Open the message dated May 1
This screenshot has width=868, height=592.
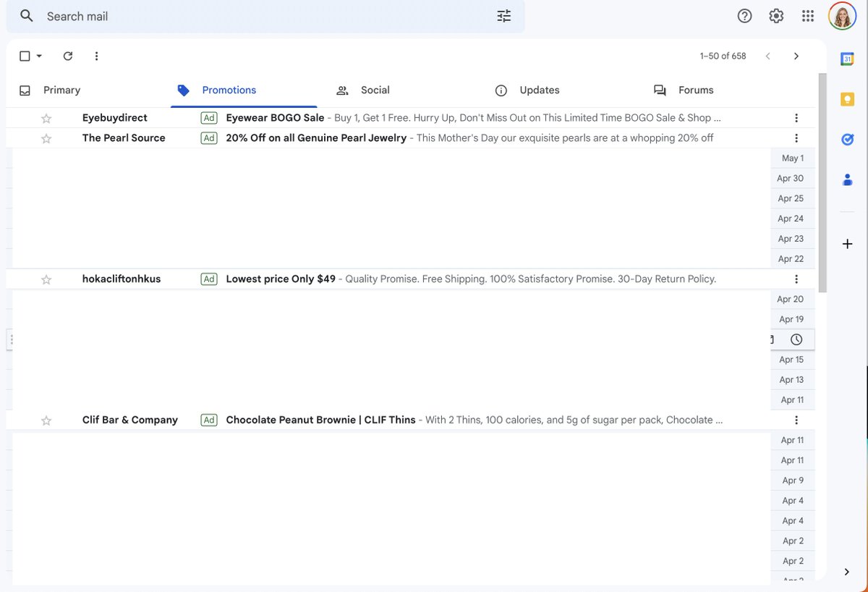[x=793, y=158]
